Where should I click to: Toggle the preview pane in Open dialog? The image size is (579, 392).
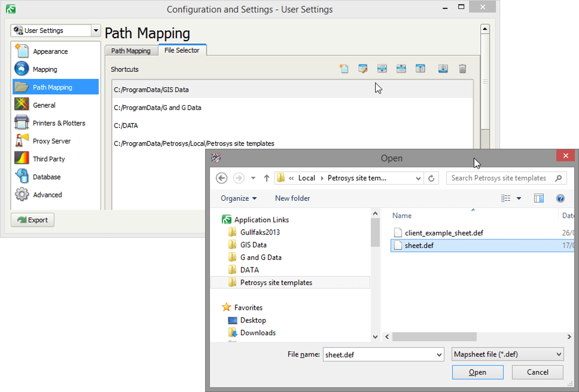click(539, 198)
